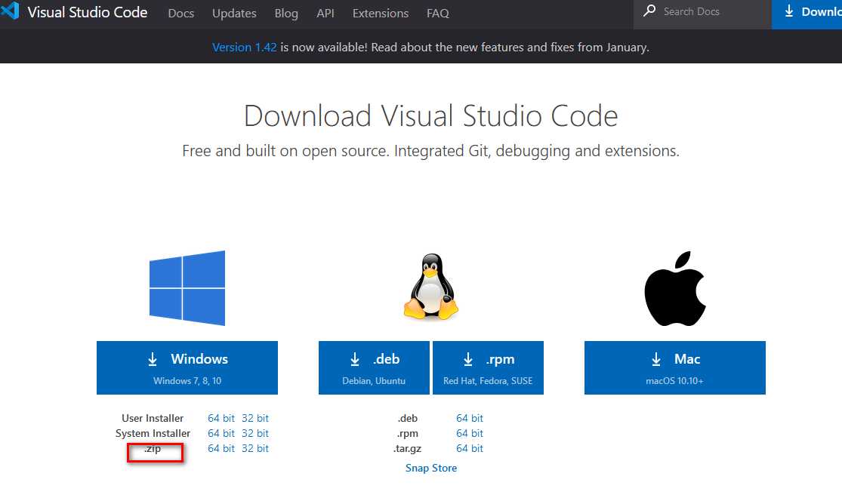Download the User Installer 64 bit
Image resolution: width=842 pixels, height=504 pixels.
point(221,418)
